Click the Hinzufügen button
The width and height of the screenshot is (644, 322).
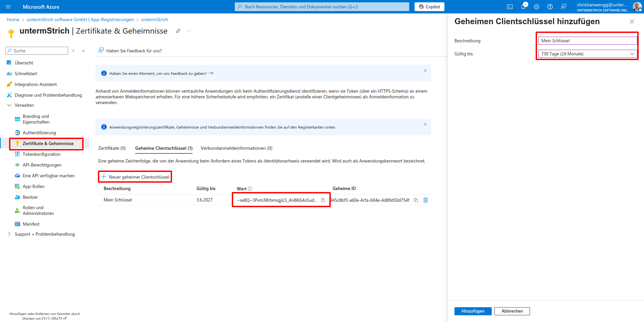pos(473,311)
